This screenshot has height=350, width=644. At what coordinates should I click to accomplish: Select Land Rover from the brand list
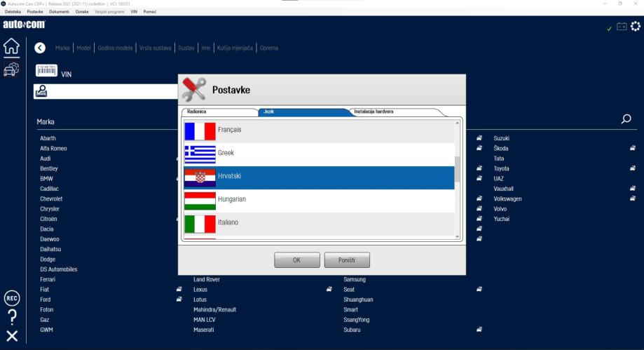point(207,279)
